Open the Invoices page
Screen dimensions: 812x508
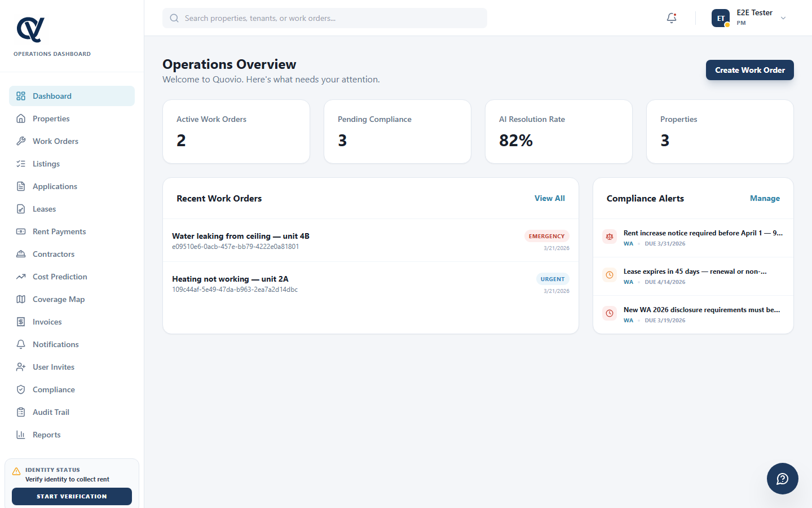(47, 321)
